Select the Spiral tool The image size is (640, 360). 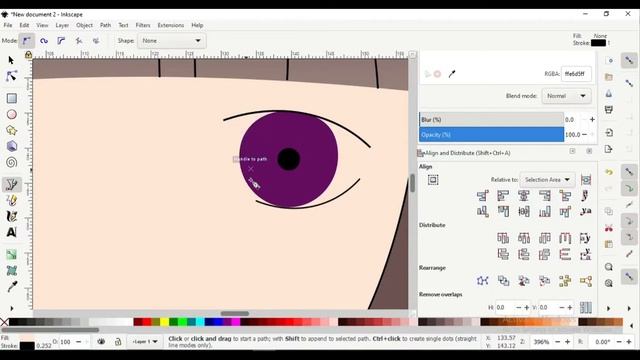point(11,162)
